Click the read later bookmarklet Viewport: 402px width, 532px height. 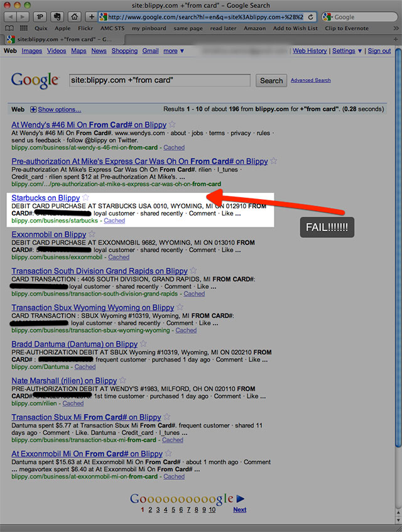(x=223, y=28)
